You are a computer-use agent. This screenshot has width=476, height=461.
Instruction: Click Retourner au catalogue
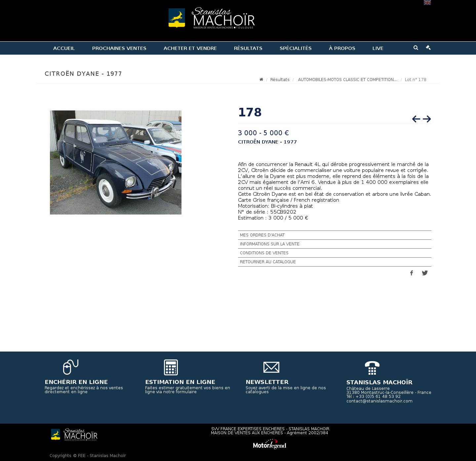click(335, 262)
